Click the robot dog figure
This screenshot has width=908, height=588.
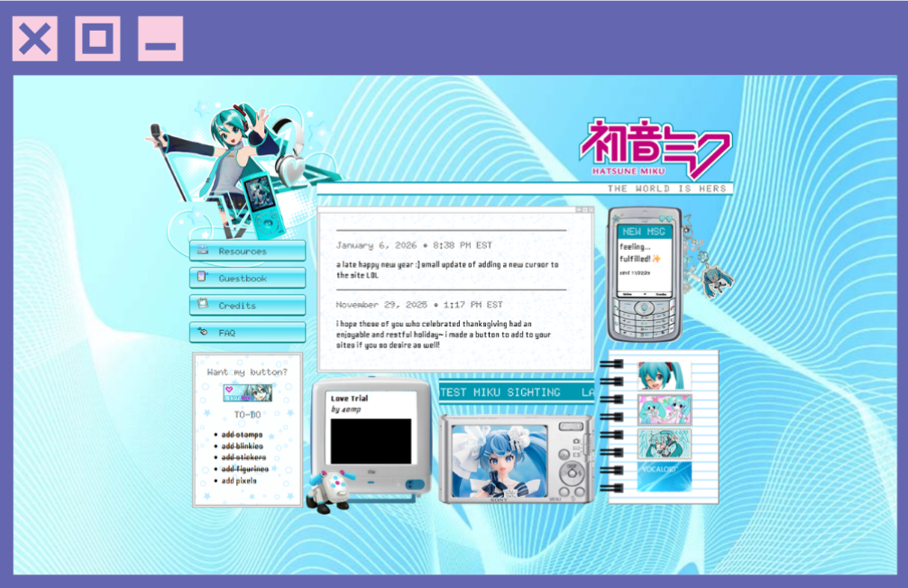330,492
